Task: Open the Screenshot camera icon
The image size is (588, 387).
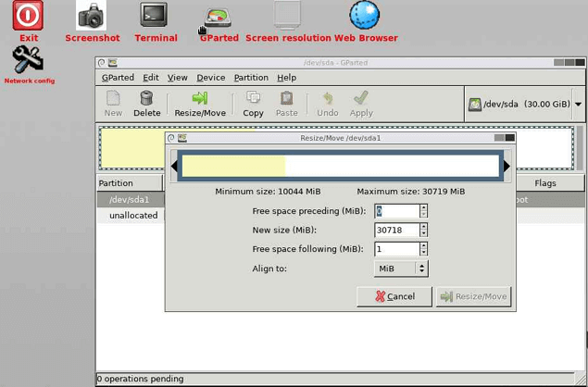Action: [92, 17]
